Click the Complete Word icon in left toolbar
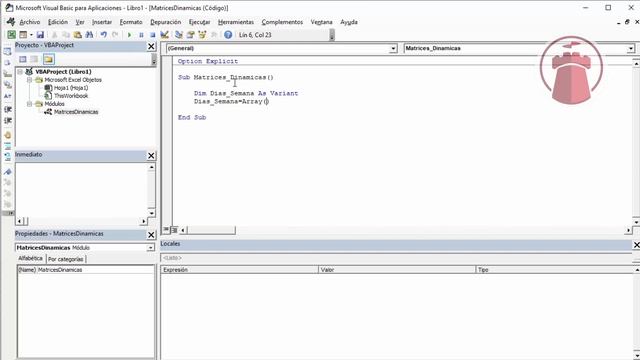The image size is (640, 360). pos(7,96)
